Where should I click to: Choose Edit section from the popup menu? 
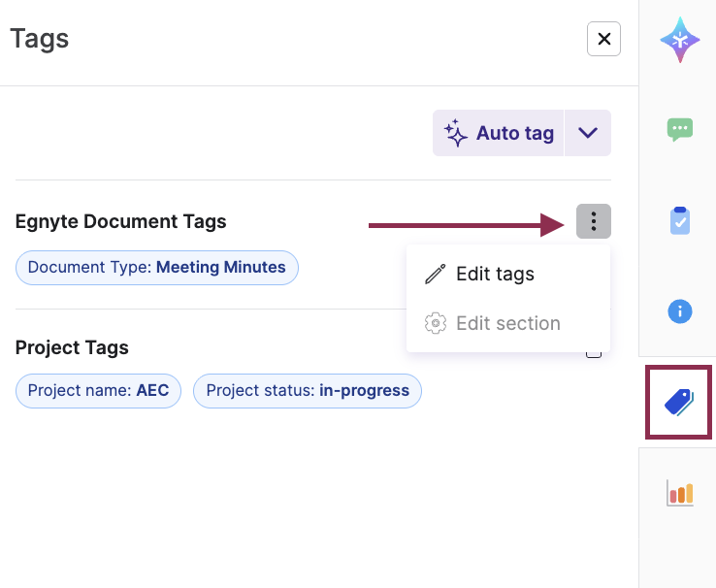pyautogui.click(x=507, y=324)
